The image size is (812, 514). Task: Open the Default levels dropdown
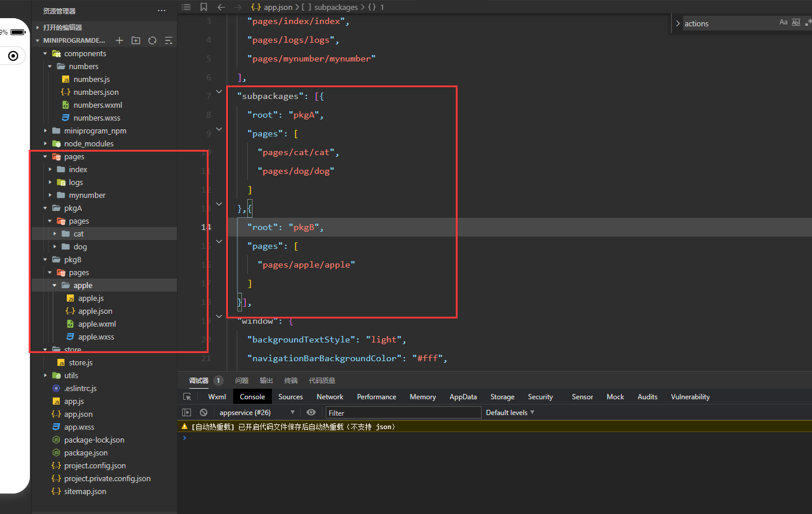pos(510,412)
